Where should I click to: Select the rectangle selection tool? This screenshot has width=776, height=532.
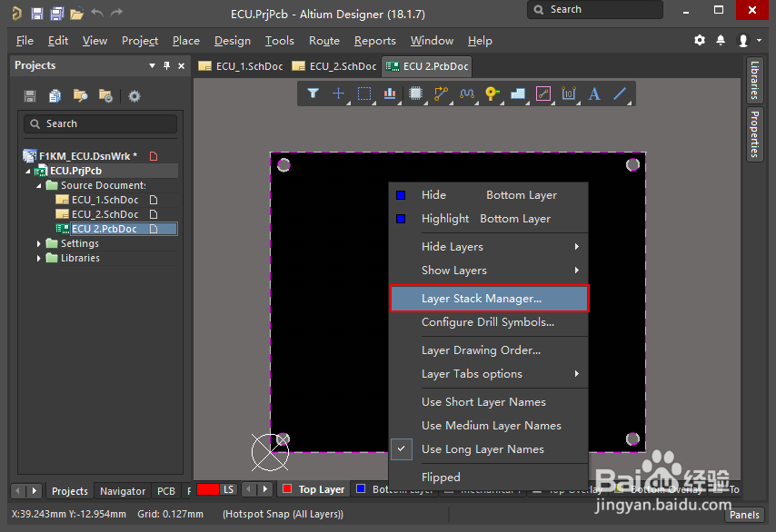click(364, 94)
